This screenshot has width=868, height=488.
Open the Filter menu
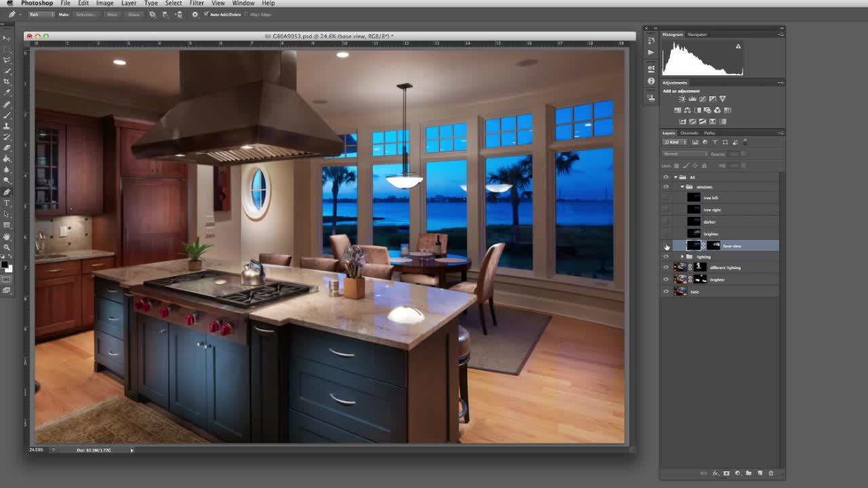pyautogui.click(x=197, y=3)
